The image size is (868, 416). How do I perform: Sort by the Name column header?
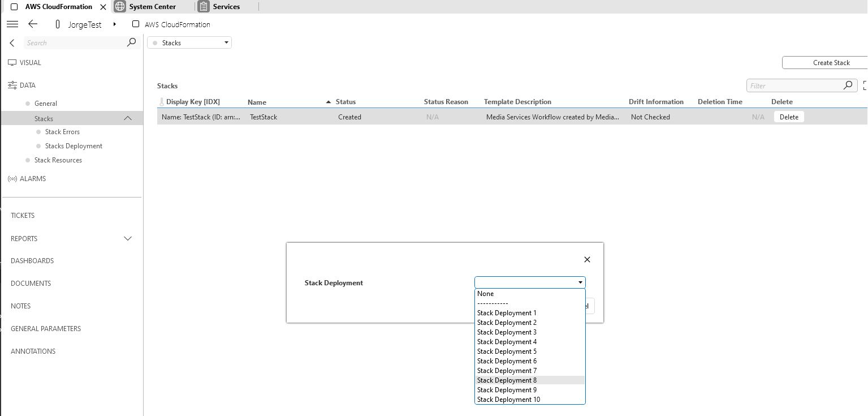tap(257, 102)
